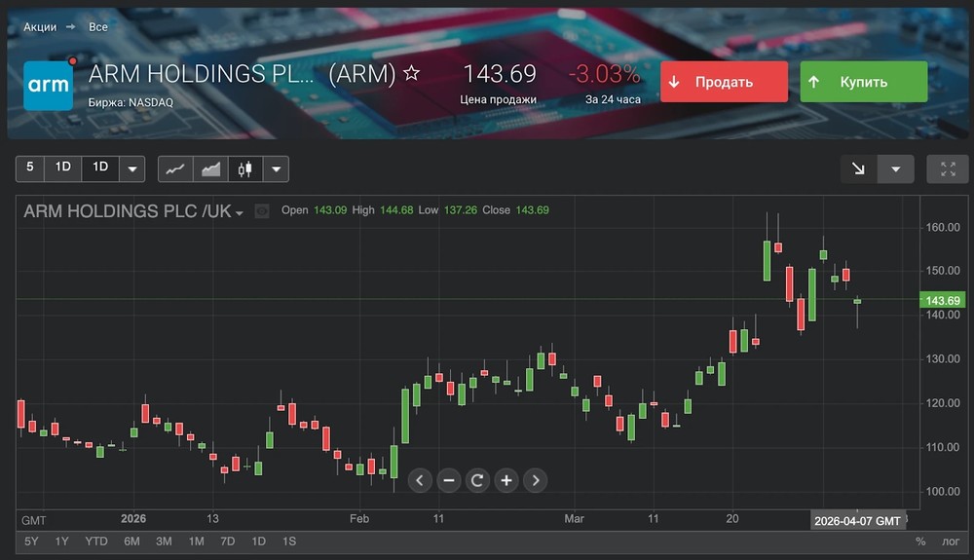Viewport: 974px width, 560px height.
Task: Zoom in chart with plus button
Action: pos(506,479)
